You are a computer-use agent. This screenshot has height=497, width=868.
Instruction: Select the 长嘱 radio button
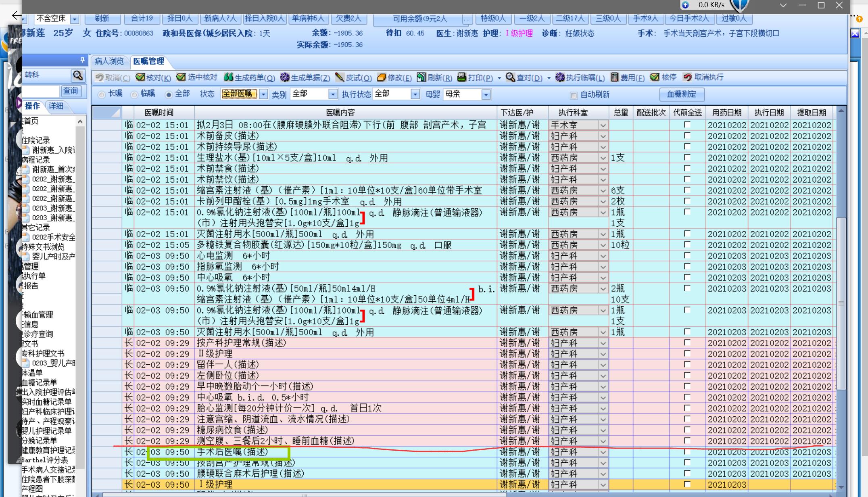click(x=102, y=94)
